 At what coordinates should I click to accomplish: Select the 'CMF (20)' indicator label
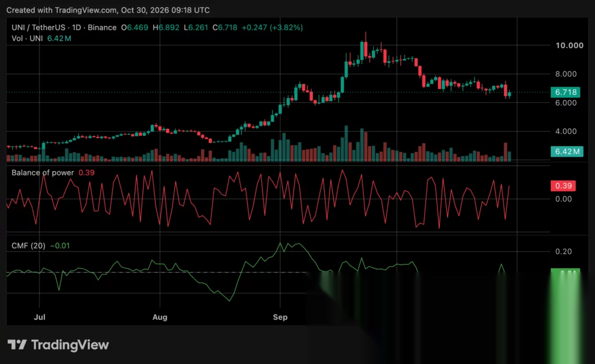(28, 246)
